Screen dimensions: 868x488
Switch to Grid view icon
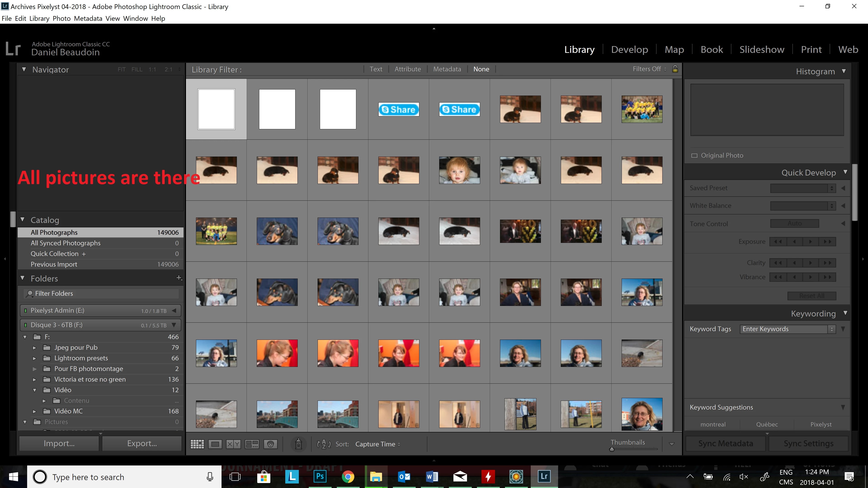tap(197, 444)
